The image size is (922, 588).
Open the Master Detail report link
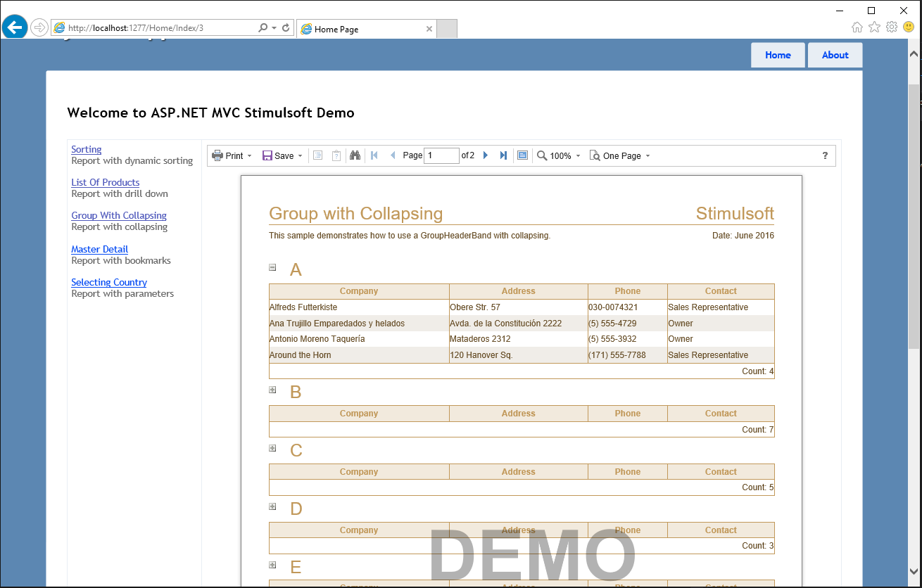[x=99, y=249]
